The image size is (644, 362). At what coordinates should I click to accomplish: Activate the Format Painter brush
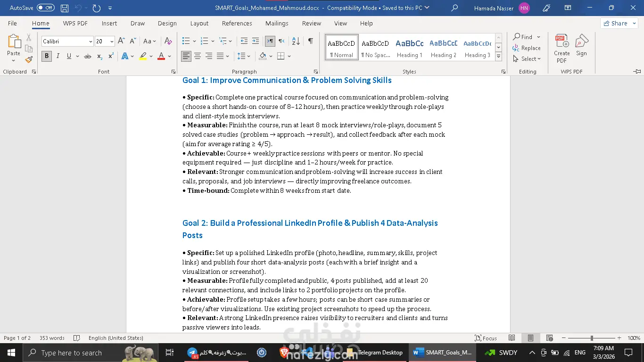[x=29, y=59]
